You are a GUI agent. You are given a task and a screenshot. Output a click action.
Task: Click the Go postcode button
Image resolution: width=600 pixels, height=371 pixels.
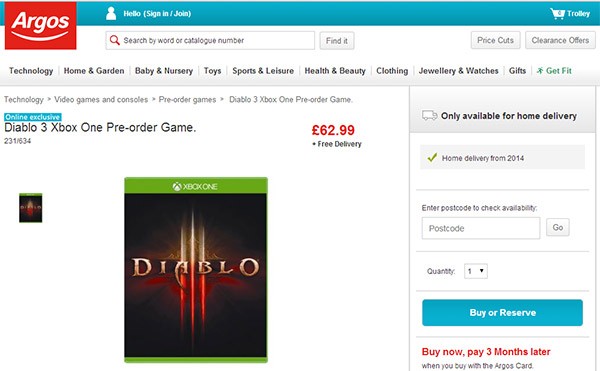click(x=558, y=228)
